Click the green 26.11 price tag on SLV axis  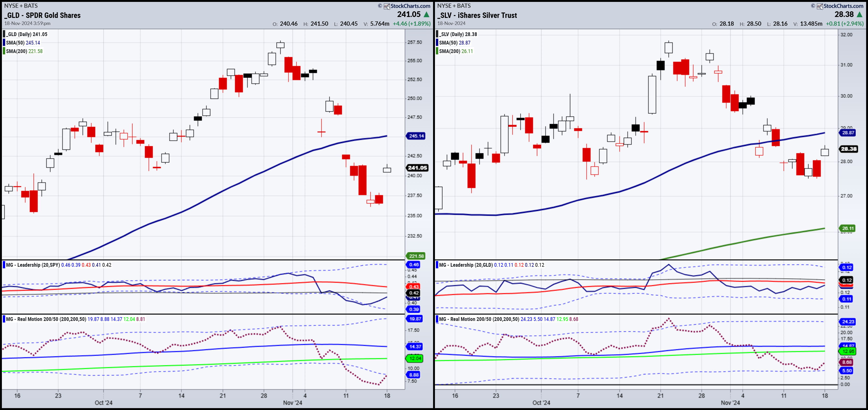pos(847,228)
